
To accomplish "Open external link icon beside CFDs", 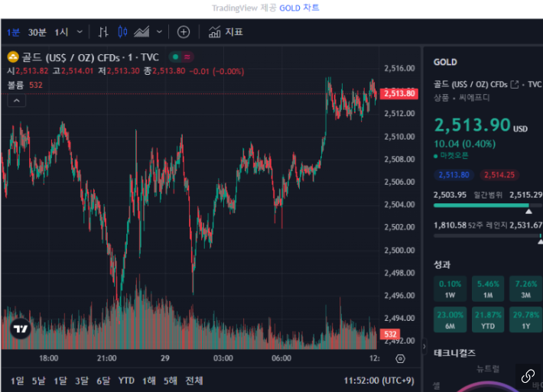I will point(515,84).
